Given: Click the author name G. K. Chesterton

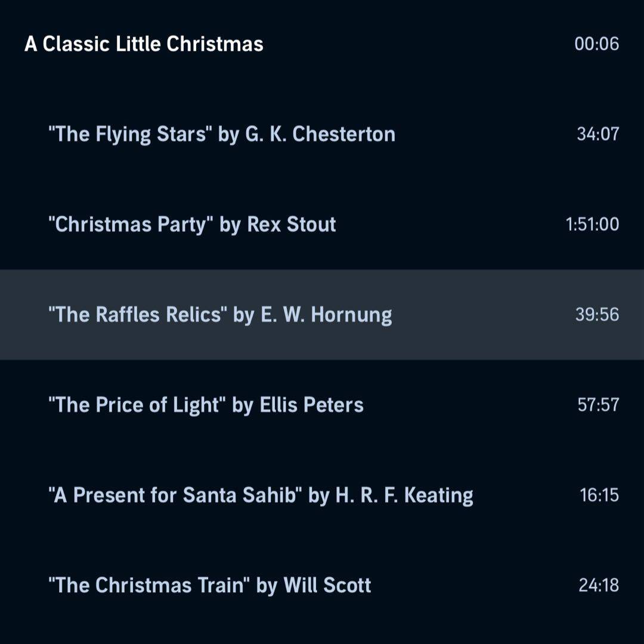Looking at the screenshot, I should click(x=320, y=134).
